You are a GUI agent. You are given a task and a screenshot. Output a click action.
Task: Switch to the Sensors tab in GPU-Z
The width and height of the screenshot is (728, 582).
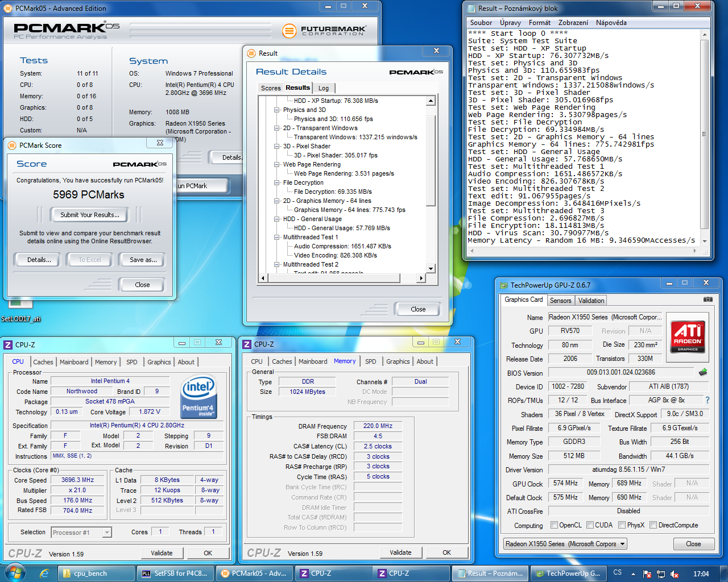pyautogui.click(x=560, y=301)
